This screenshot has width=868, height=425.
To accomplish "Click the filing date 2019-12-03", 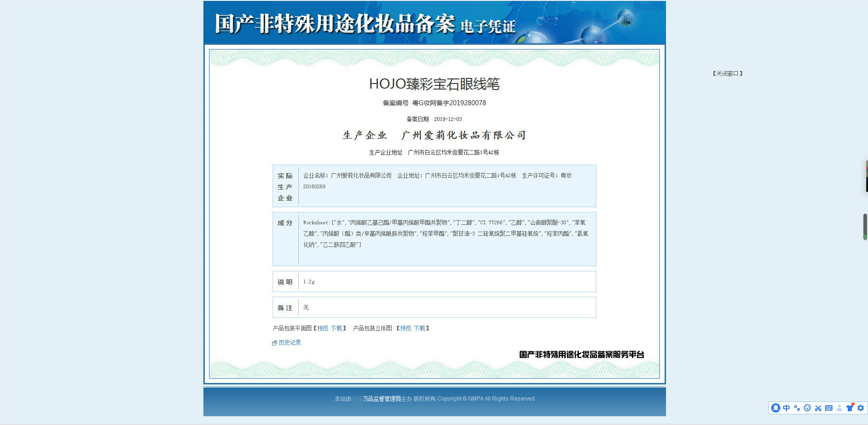I will pos(448,119).
